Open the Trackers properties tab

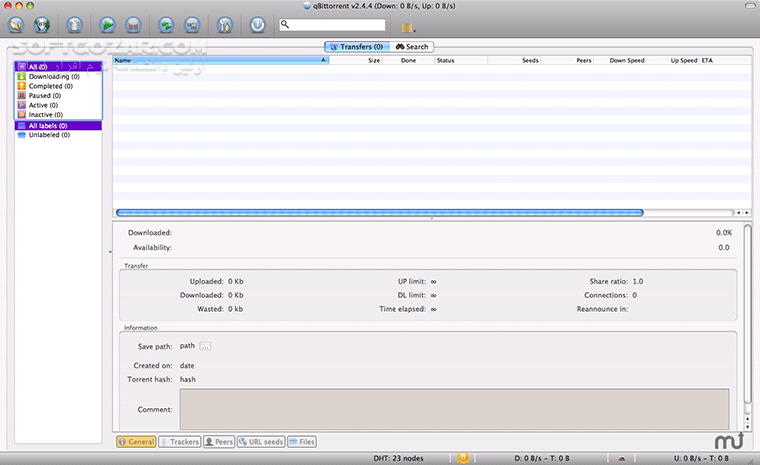[x=180, y=442]
